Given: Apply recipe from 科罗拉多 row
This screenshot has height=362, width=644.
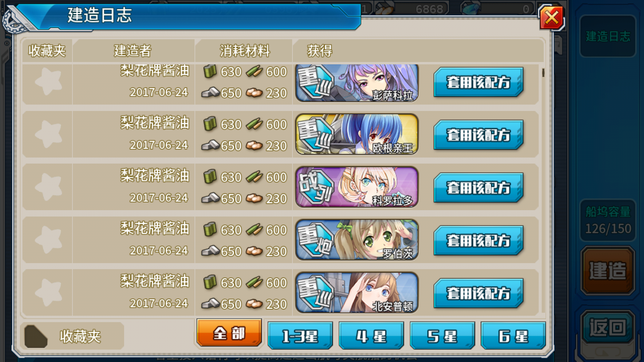Looking at the screenshot, I should pos(478,188).
